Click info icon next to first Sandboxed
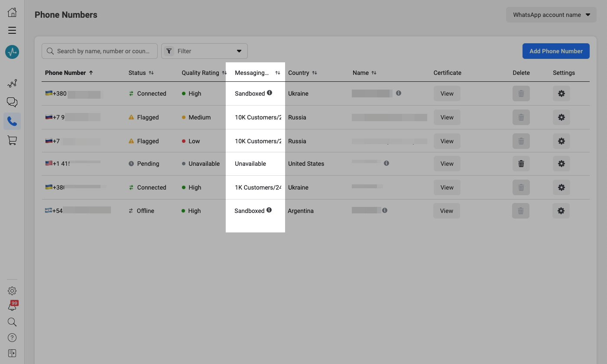Image resolution: width=607 pixels, height=364 pixels. (269, 93)
